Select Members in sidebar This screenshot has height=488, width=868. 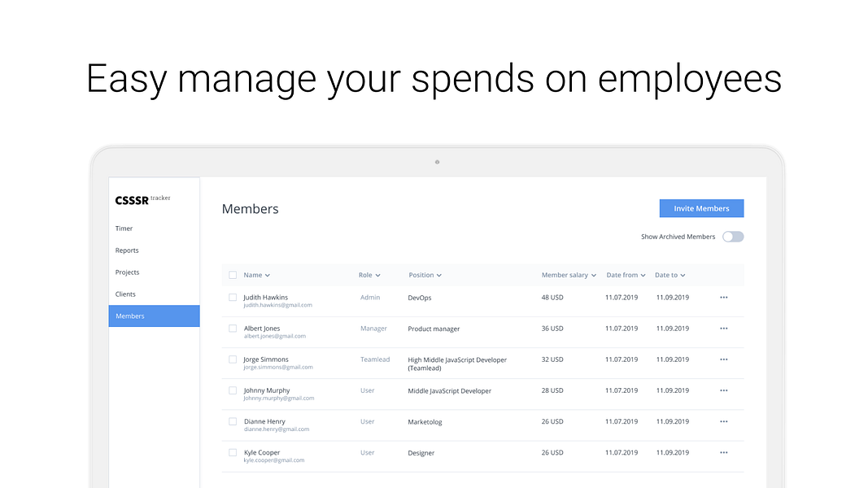[x=154, y=316]
